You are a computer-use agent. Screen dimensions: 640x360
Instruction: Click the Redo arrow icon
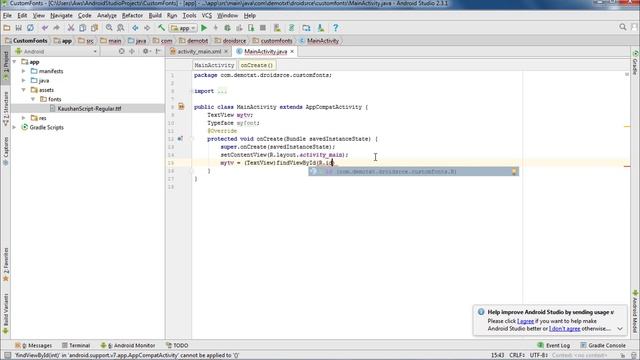56,28
